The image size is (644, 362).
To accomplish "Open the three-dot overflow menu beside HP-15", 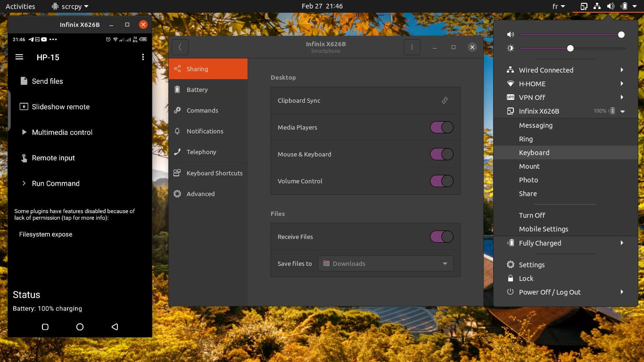I will pos(143,57).
